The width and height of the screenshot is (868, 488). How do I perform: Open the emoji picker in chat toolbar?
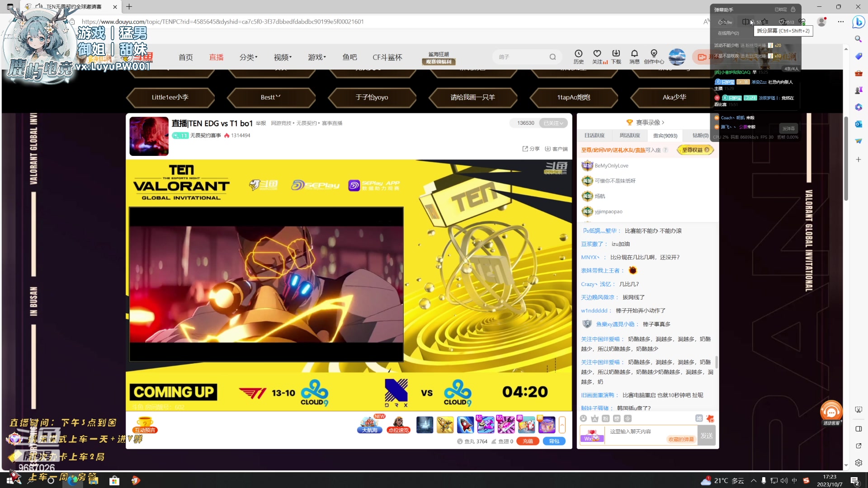pos(584,418)
